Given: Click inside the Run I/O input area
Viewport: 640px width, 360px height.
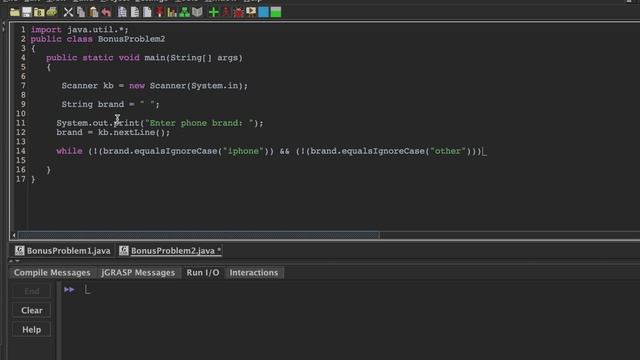Looking at the screenshot, I should (x=351, y=320).
